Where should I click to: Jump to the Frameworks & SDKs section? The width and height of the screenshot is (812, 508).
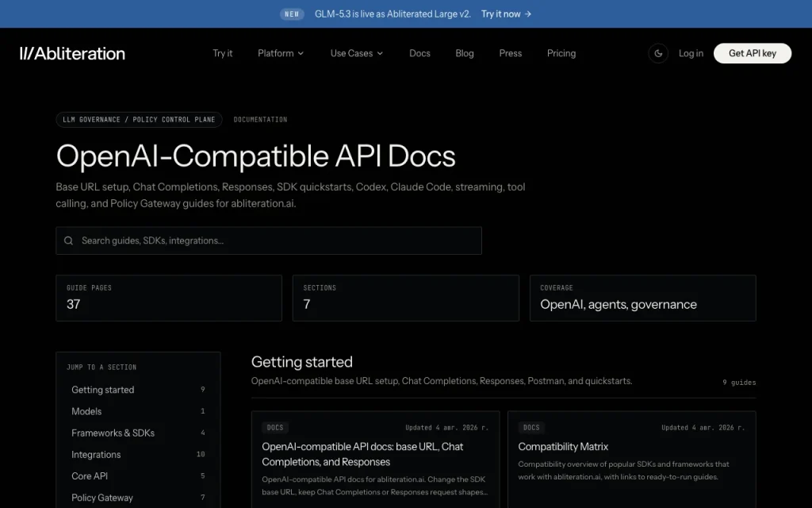tap(138, 433)
